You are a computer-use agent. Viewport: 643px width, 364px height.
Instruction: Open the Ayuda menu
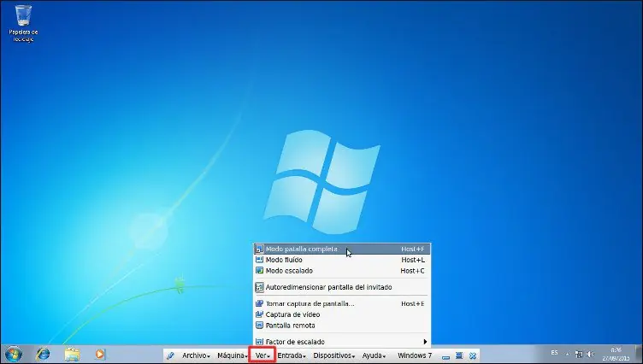click(374, 355)
